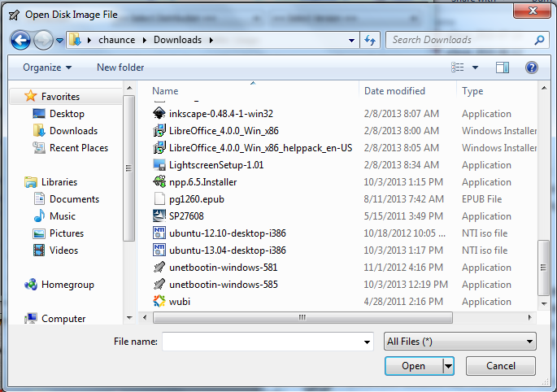
Task: Click sidebar scroll down arrow
Action: 129,318
